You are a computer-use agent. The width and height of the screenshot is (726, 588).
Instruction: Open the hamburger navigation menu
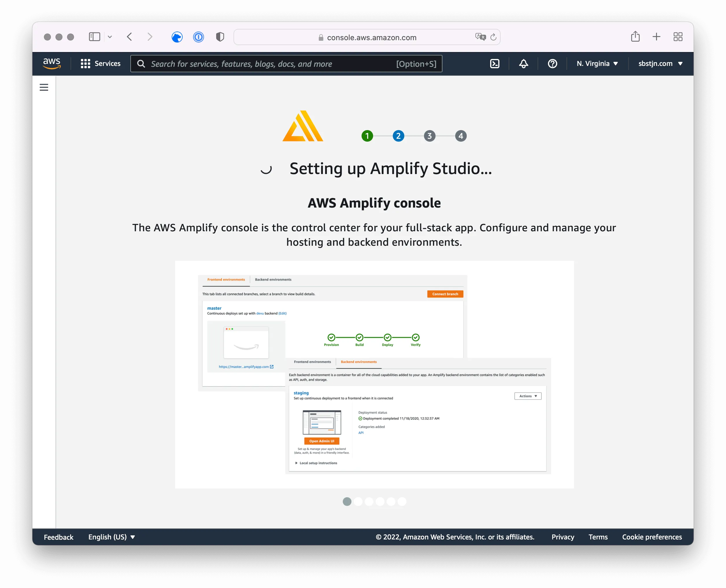(44, 87)
